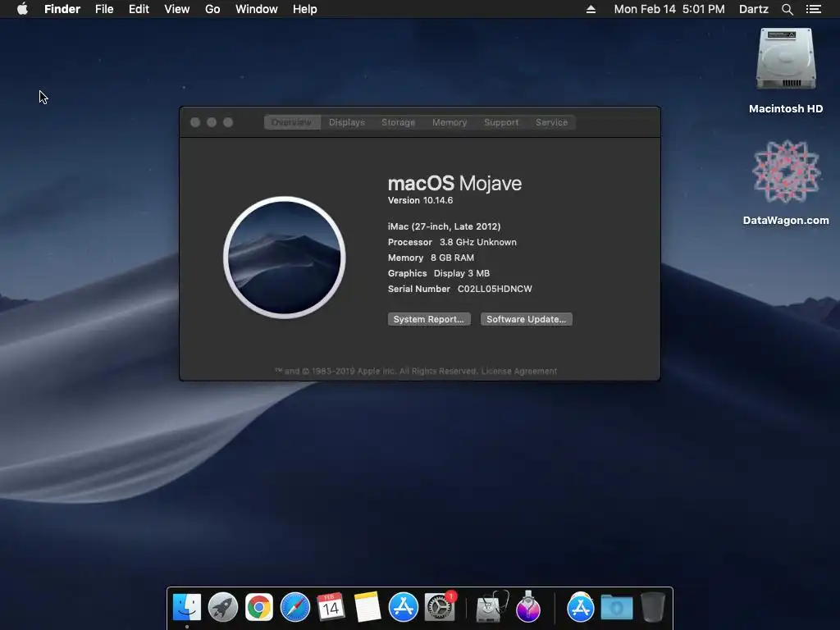
Task: Minimize the About This Mac window
Action: click(x=212, y=122)
